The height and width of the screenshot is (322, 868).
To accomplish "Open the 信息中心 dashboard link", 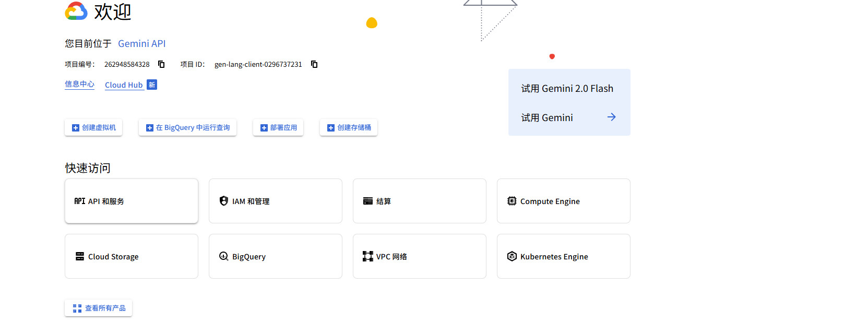I will point(79,84).
